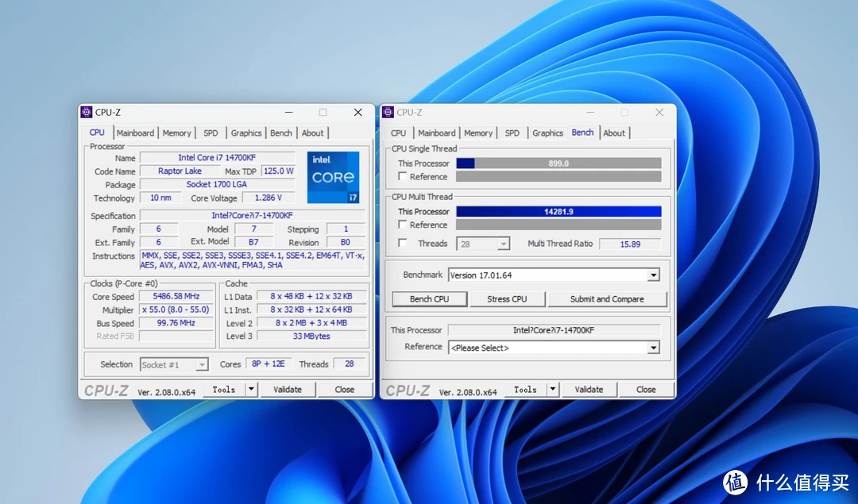This screenshot has width=858, height=504.
Task: Open SPD tab in right window
Action: click(x=512, y=133)
